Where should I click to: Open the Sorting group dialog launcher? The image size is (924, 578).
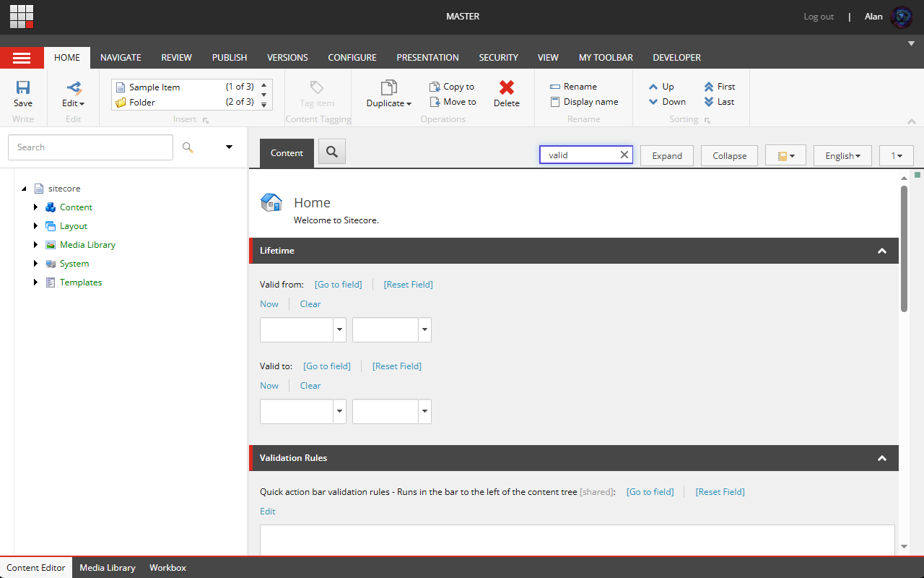pos(707,121)
